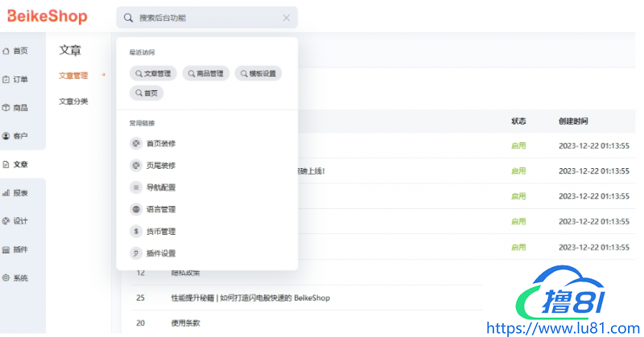Click the 设计 palette icon in sidebar
This screenshot has width=644, height=337.
point(6,221)
